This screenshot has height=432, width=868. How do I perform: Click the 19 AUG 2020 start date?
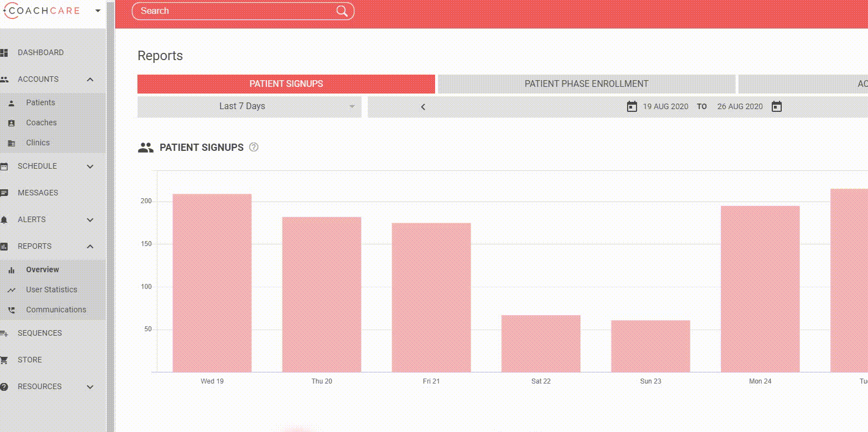coord(665,106)
